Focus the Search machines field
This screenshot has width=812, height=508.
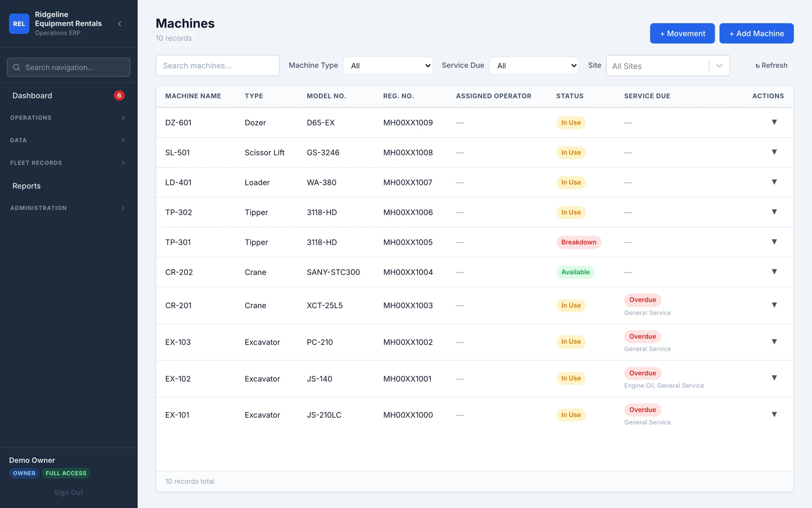pos(217,65)
